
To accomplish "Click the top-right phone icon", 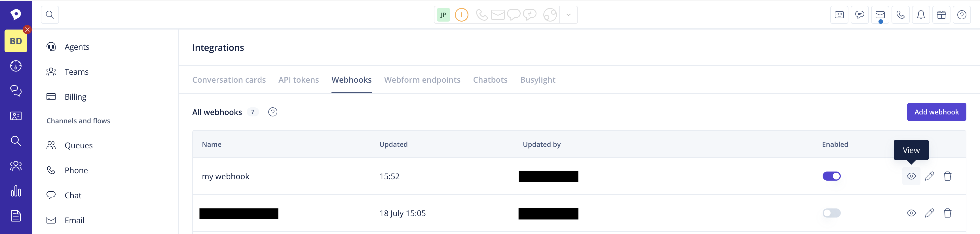I will 900,15.
